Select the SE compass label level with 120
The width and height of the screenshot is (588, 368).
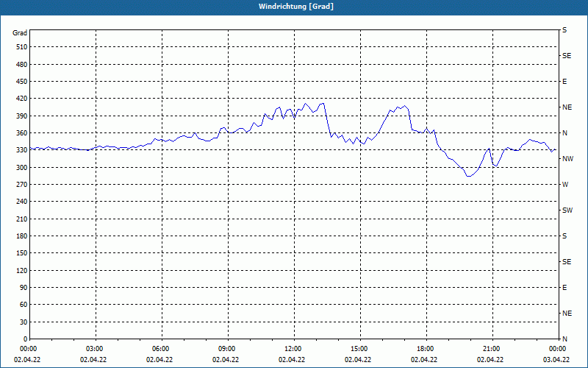[x=567, y=262]
